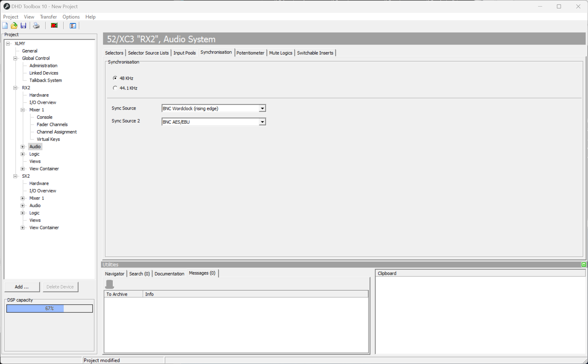Viewport: 588px width, 364px height.
Task: Switch to the Selectors tab
Action: [x=114, y=53]
